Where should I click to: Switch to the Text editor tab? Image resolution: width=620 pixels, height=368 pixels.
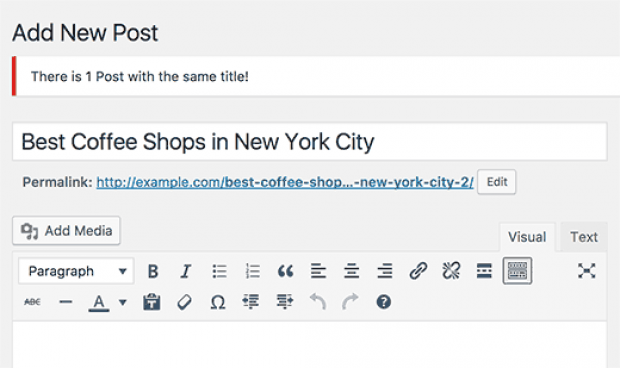pyautogui.click(x=584, y=237)
